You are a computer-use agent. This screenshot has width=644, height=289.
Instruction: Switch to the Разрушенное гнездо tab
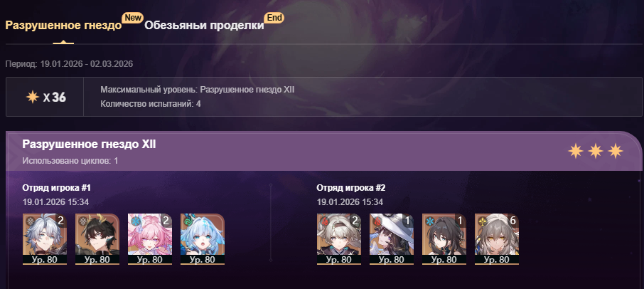pyautogui.click(x=63, y=26)
